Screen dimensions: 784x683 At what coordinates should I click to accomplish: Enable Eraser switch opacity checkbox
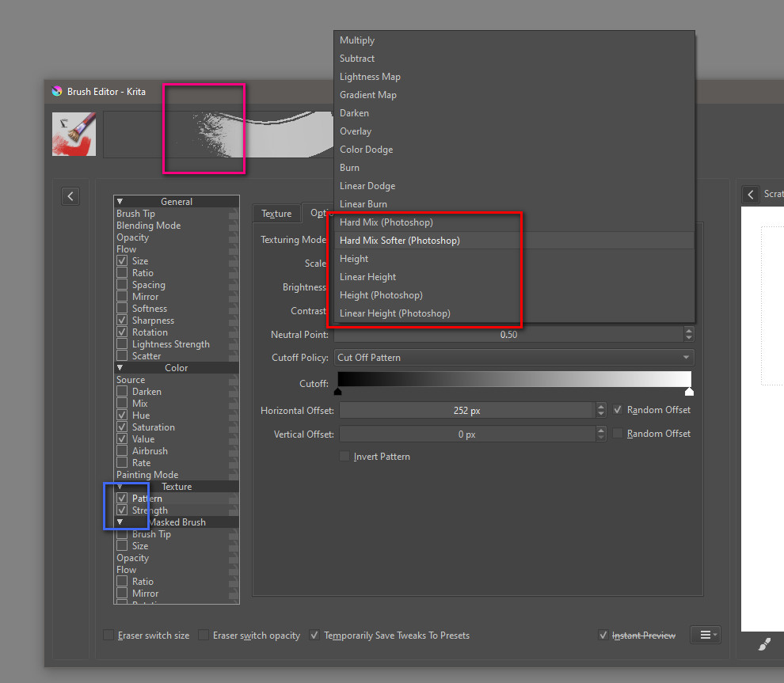coord(204,635)
